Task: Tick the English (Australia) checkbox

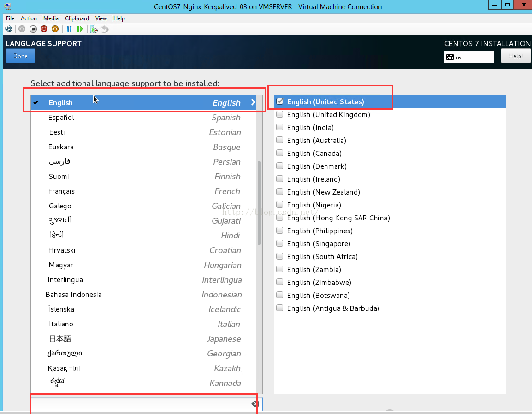Action: pos(279,140)
